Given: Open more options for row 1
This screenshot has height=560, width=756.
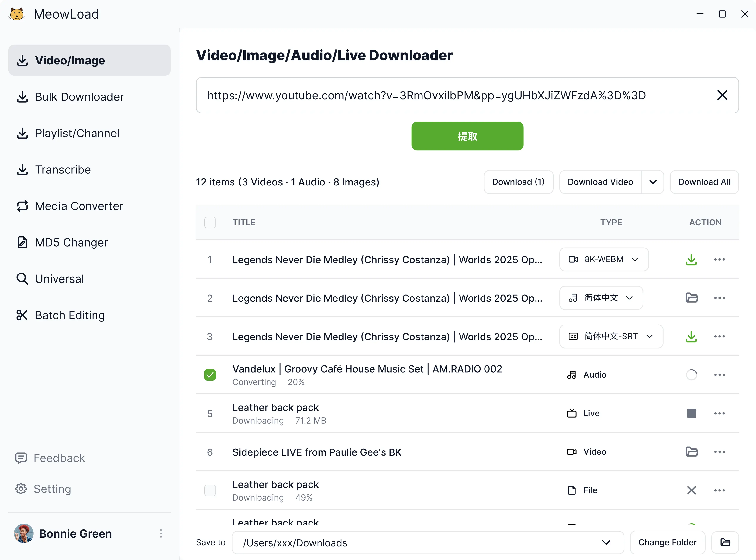Looking at the screenshot, I should [719, 260].
